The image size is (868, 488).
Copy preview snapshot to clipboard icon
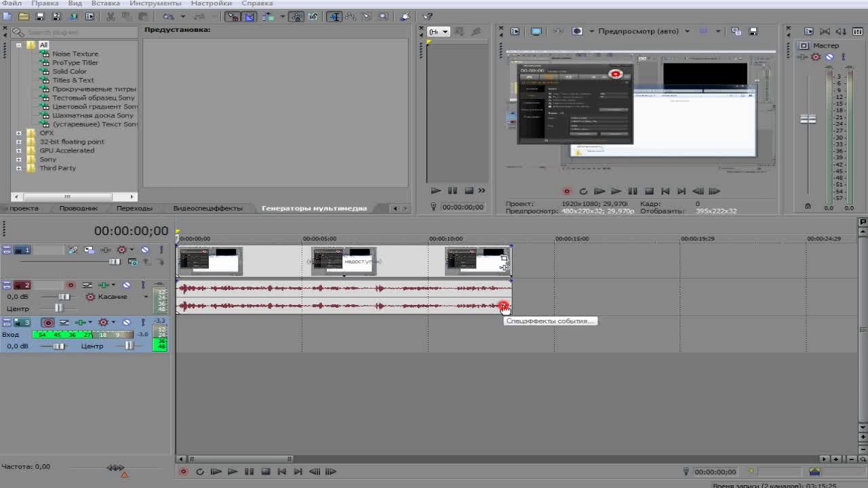pos(736,31)
